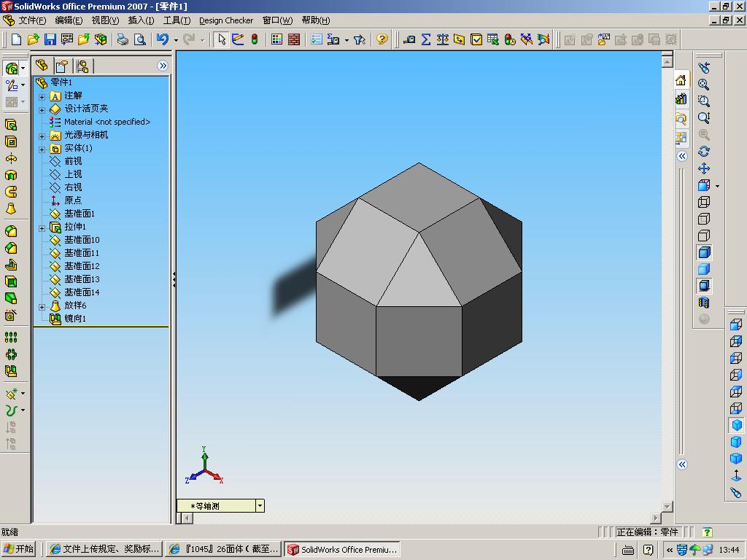
Task: Open the 编辑(E) menu
Action: pyautogui.click(x=69, y=20)
